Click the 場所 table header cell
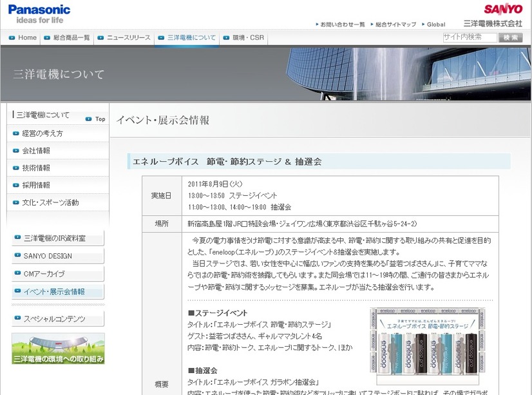The height and width of the screenshot is (395, 532). 162,224
